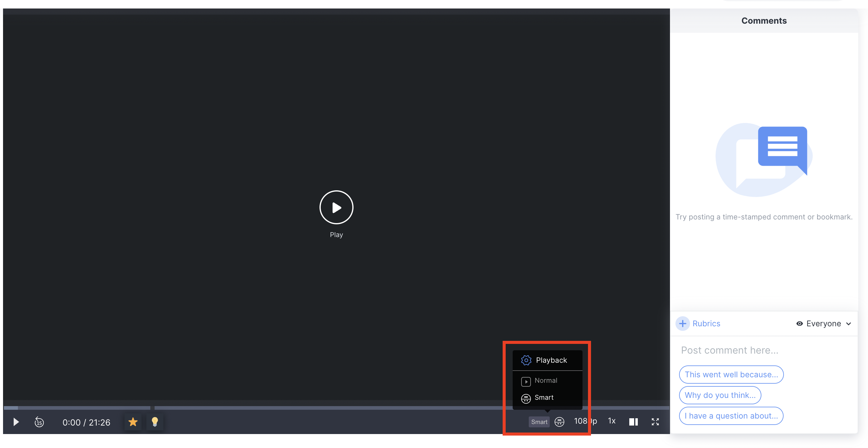Image resolution: width=868 pixels, height=448 pixels.
Task: Click the side-by-side layout icon
Action: pyautogui.click(x=633, y=422)
